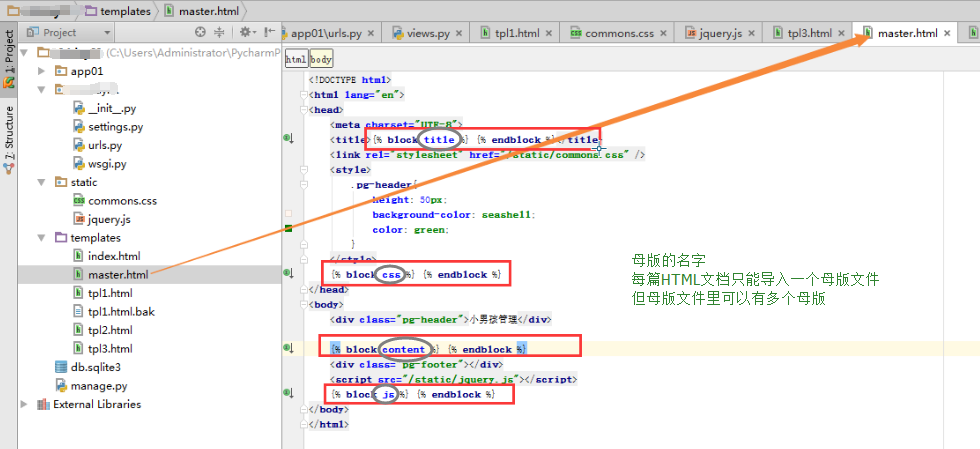Select wsgi.py in project tree
980x449 pixels.
point(108,164)
